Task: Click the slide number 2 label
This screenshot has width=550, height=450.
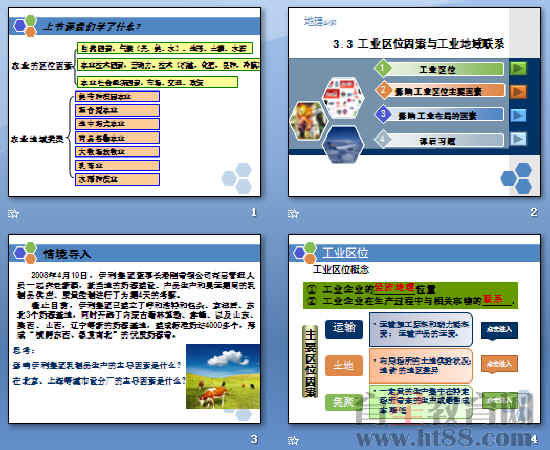Action: [534, 212]
